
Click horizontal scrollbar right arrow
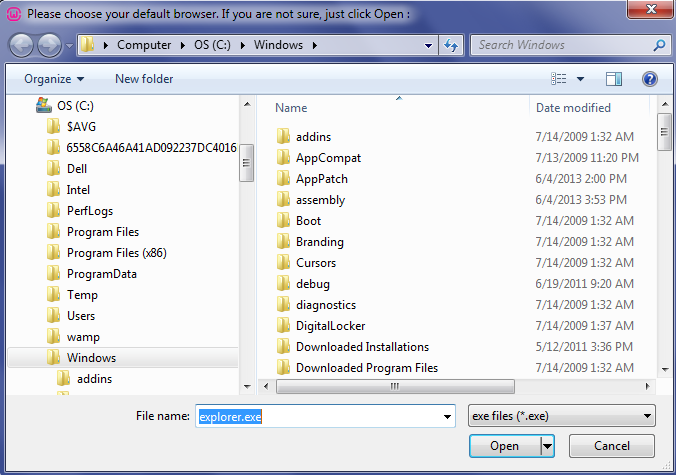click(x=647, y=386)
